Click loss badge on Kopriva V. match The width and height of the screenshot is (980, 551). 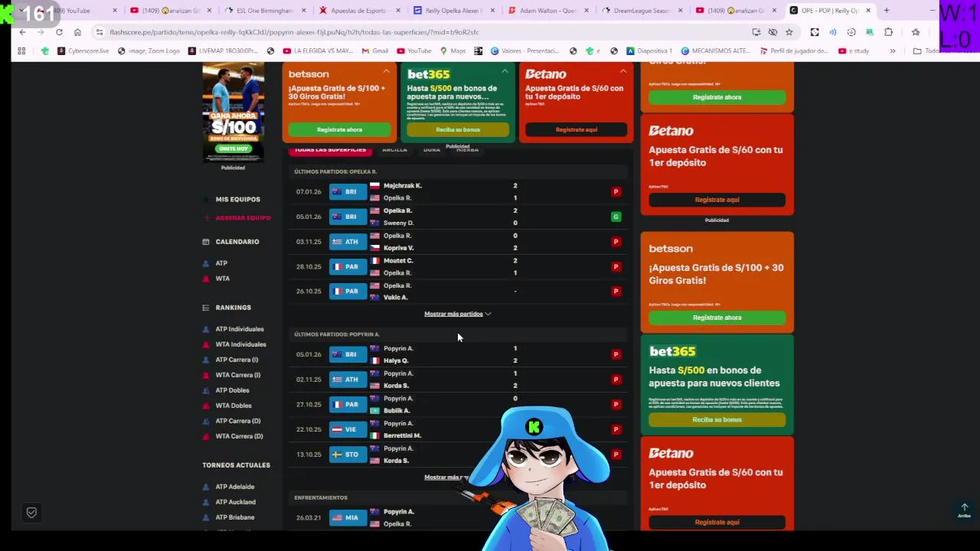point(616,242)
